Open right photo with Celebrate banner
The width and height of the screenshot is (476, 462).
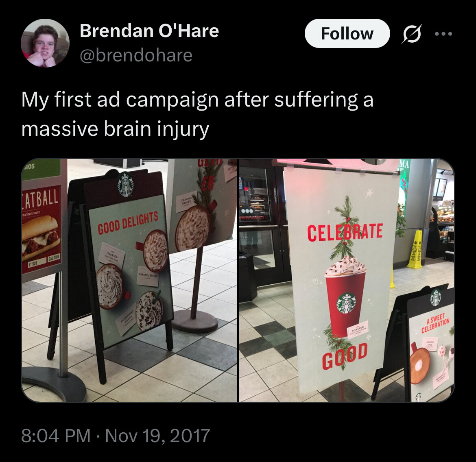click(x=347, y=280)
